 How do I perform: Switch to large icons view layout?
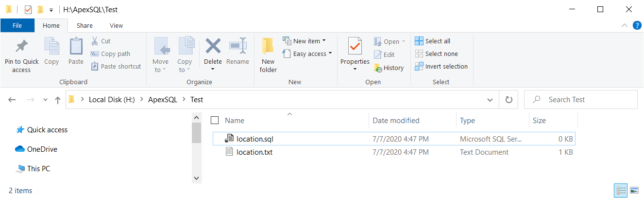(x=634, y=190)
